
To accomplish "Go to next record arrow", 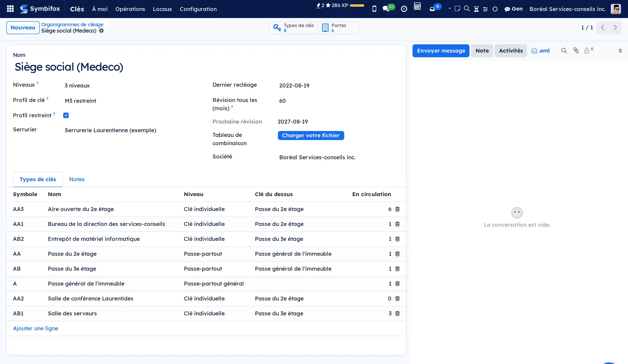I will pos(615,27).
